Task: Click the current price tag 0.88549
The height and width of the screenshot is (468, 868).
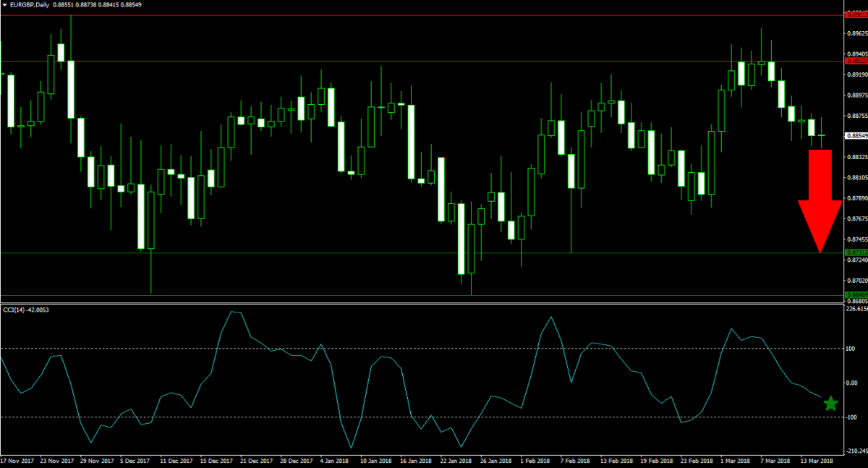Action: (x=856, y=136)
